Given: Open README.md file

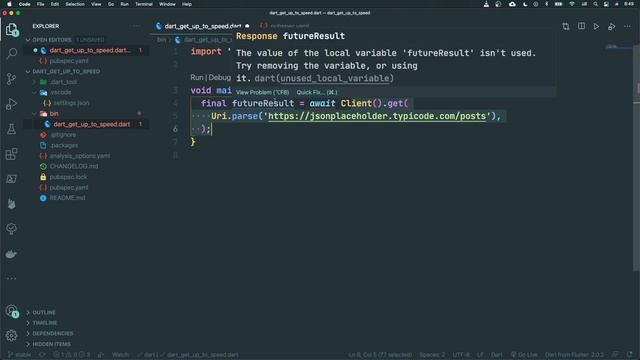Looking at the screenshot, I should 67,198.
